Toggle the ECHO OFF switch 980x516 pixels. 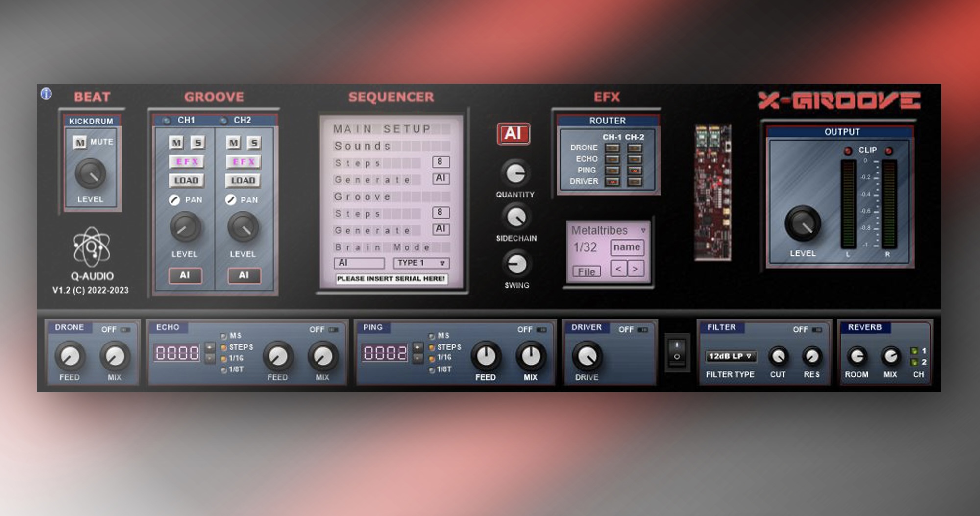[334, 330]
